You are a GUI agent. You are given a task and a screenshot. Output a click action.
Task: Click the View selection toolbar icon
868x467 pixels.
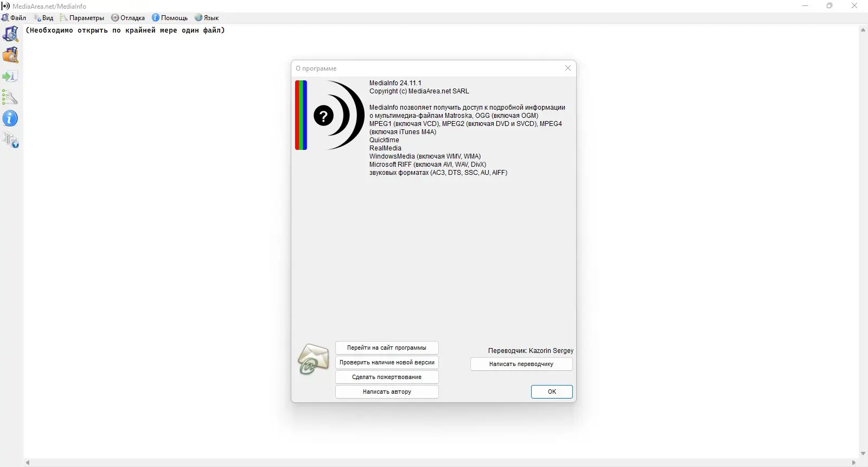[x=10, y=140]
